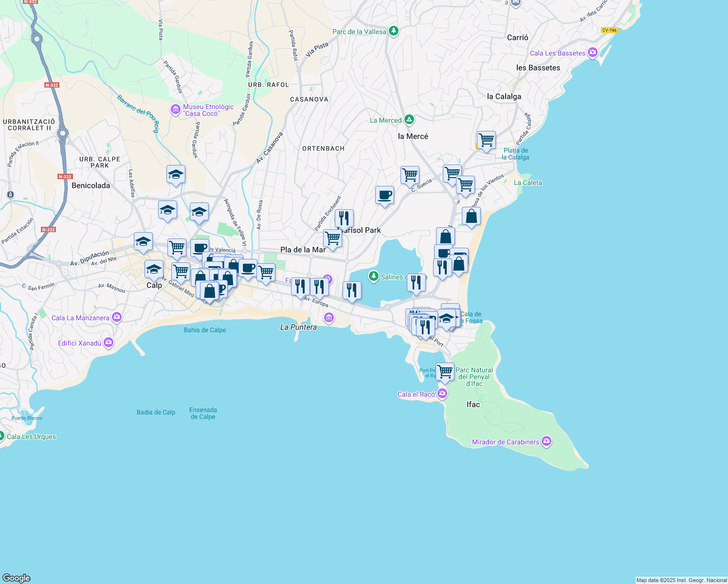Click the Cala La Manzanera photo marker
This screenshot has height=584, width=728.
(116, 316)
